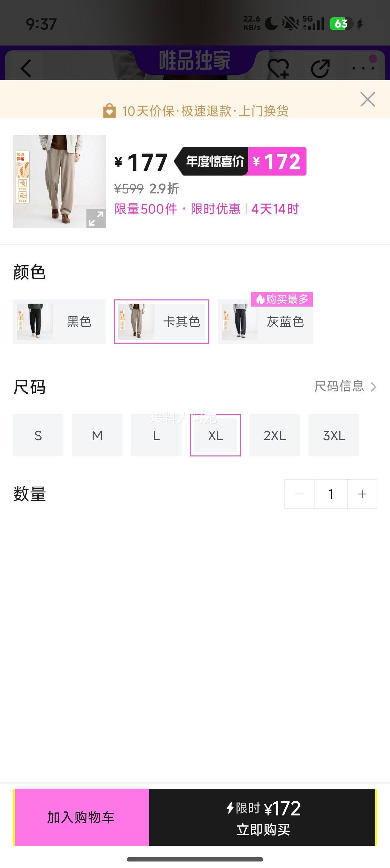Tap the 10天价保 guarantee banner
Viewport: 390px width, 868px height.
coord(195,111)
